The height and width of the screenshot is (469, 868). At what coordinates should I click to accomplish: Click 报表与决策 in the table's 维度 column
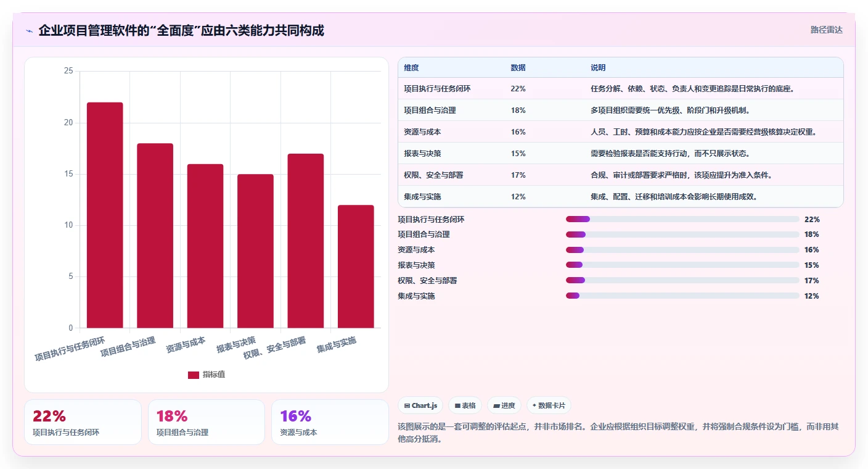point(422,154)
